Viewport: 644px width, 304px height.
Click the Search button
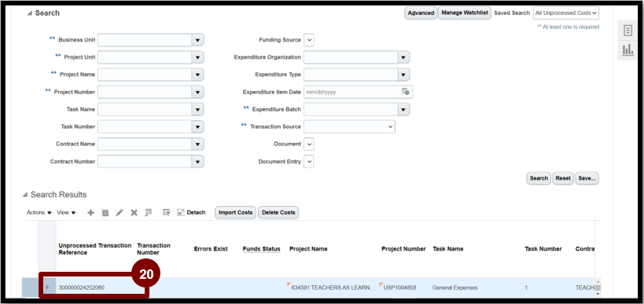539,178
